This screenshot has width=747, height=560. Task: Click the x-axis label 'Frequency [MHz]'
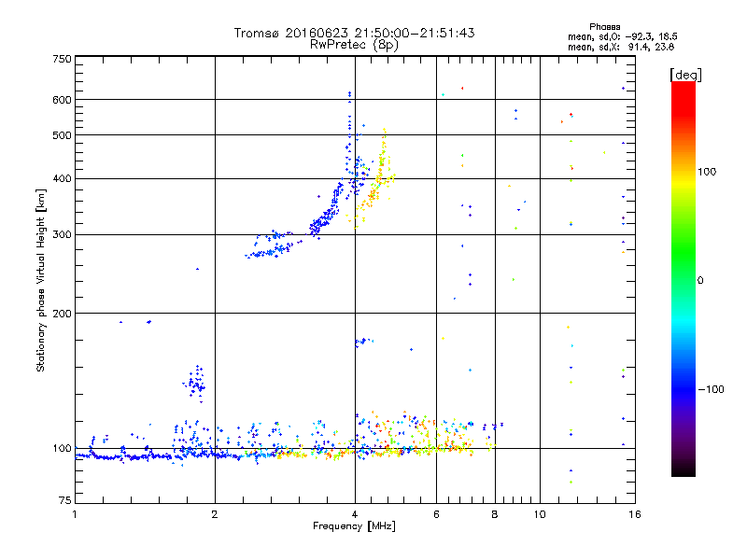pyautogui.click(x=354, y=526)
